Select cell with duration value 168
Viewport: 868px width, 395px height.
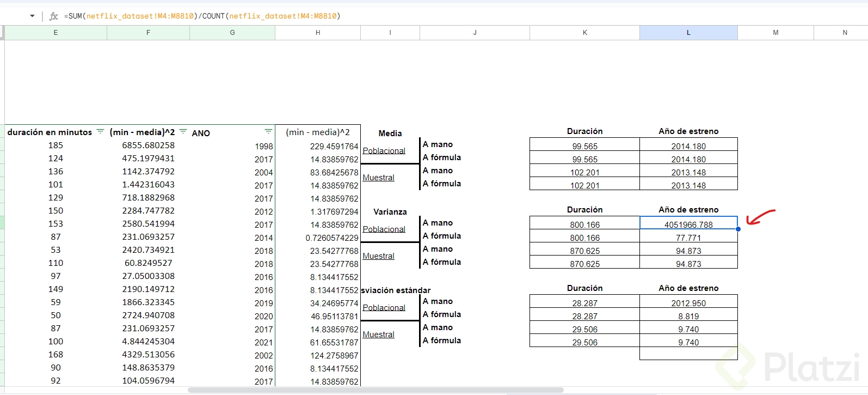click(x=56, y=355)
